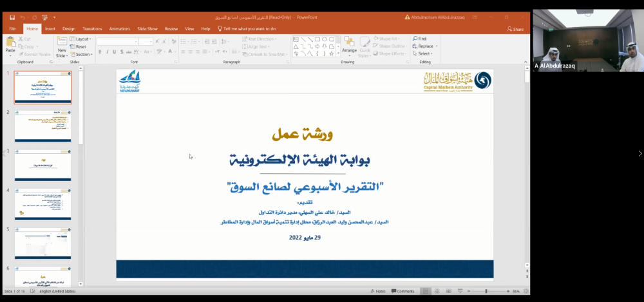Click the Find magnifier tool

(x=420, y=39)
